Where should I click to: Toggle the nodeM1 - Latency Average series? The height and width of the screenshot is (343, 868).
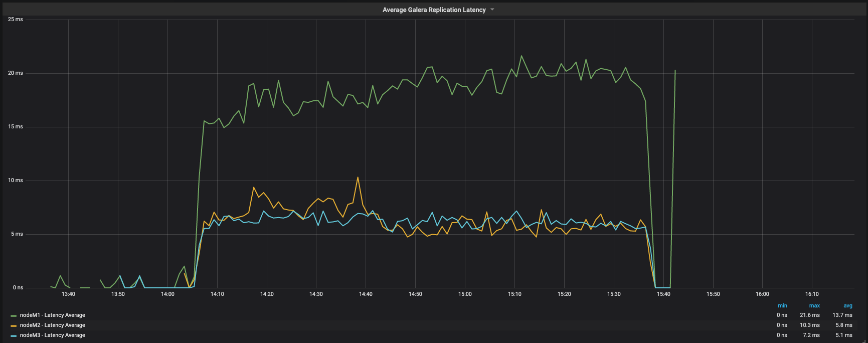(52, 315)
